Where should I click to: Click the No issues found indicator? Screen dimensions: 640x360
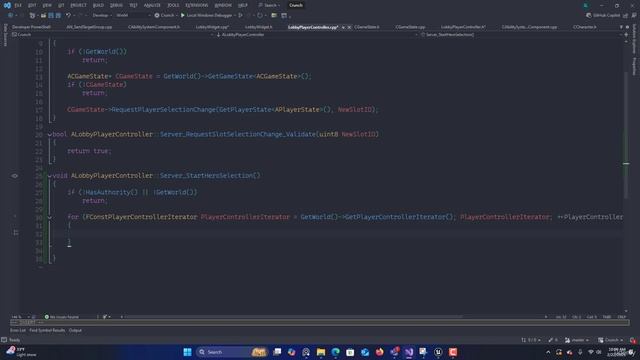coord(62,317)
